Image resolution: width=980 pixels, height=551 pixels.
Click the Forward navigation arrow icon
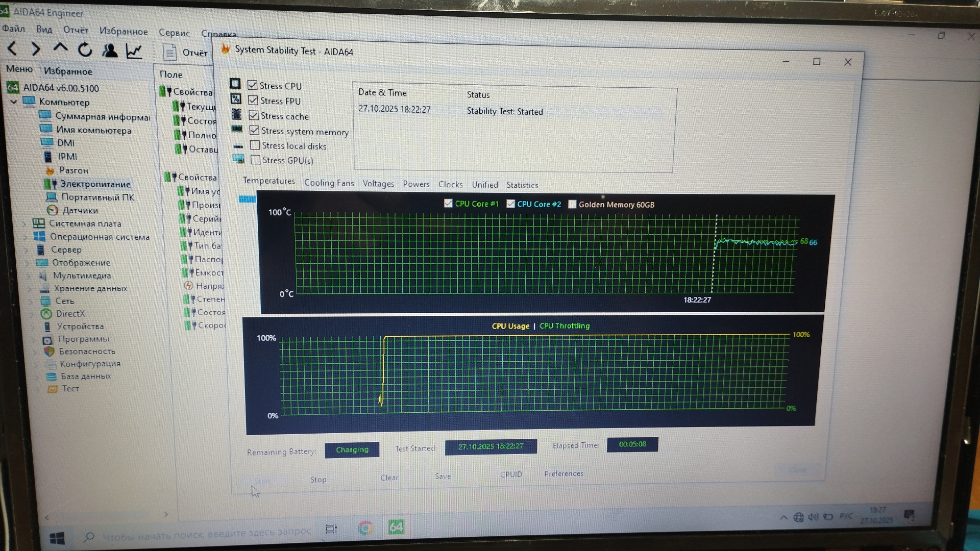click(x=35, y=49)
